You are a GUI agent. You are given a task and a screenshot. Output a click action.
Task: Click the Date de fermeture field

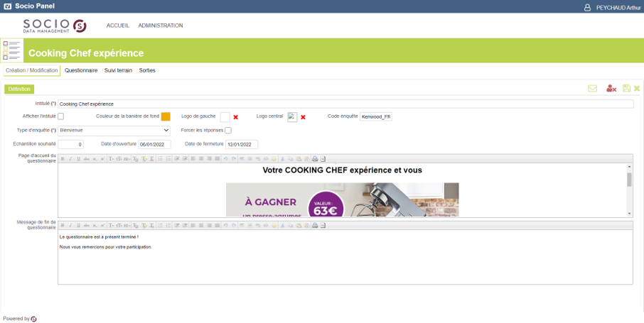tap(242, 145)
